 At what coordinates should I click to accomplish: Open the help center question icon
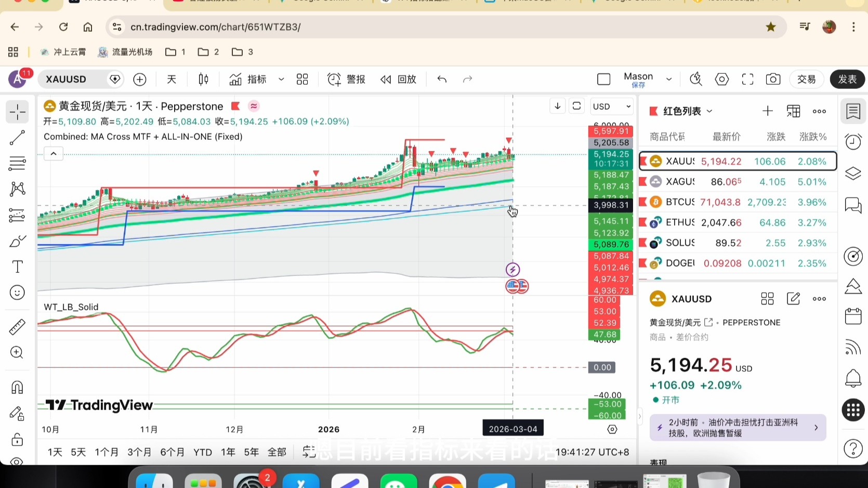click(853, 448)
